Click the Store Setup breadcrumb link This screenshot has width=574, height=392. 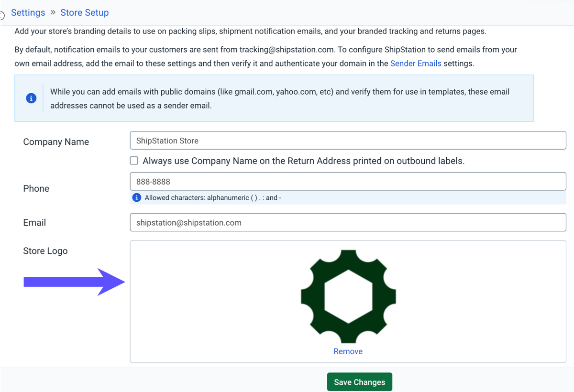coord(85,12)
